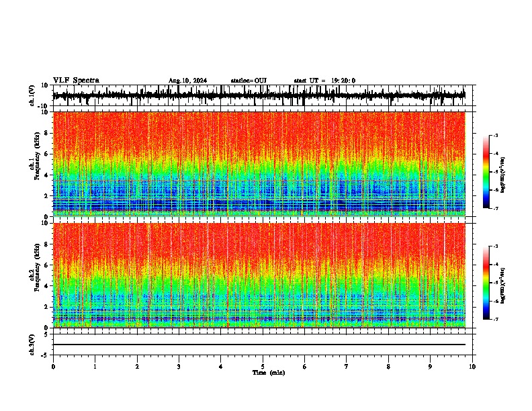
Task: Click the ch.2 spectrogram color scale bar
Action: (486, 283)
